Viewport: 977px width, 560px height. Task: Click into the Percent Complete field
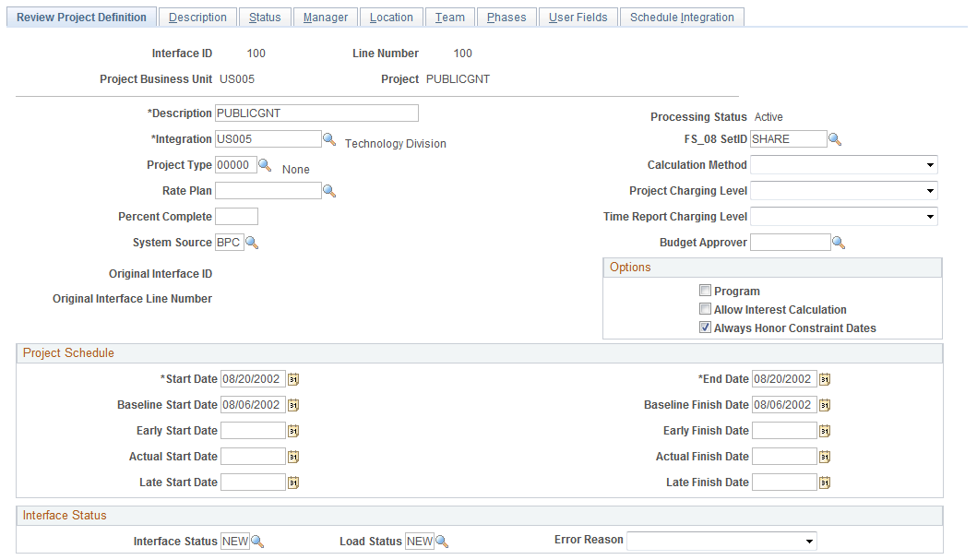(237, 217)
